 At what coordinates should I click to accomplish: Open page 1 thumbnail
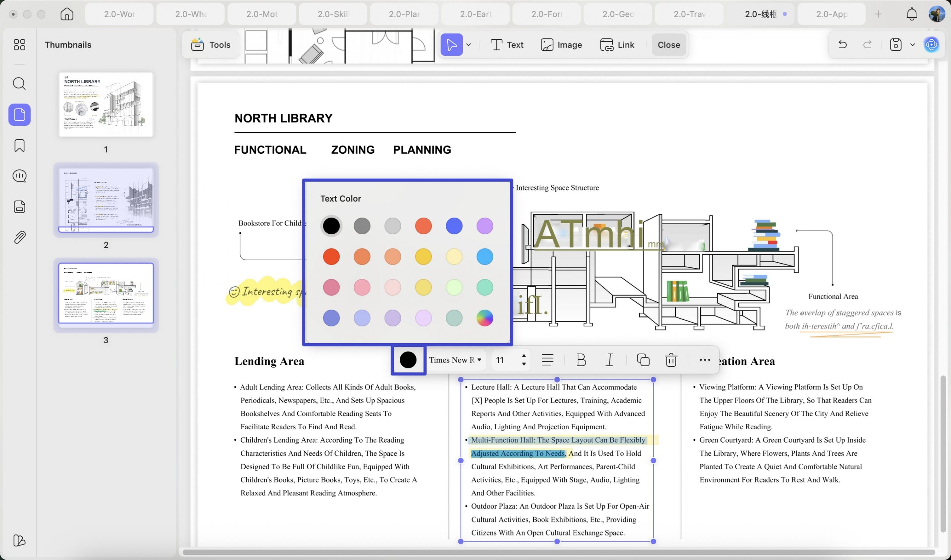tap(106, 105)
